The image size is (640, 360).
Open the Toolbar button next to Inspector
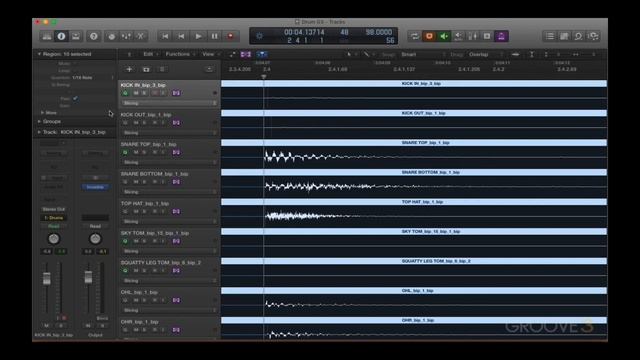pos(76,36)
